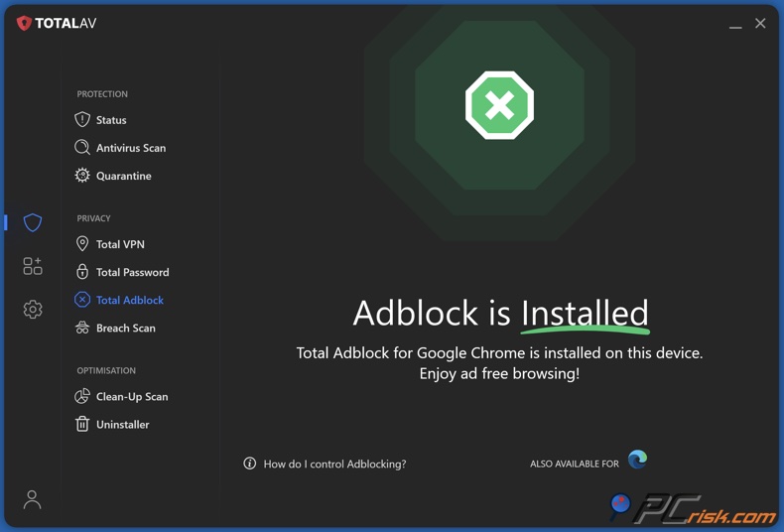Select the Clean-Up Scan menu label

point(132,396)
